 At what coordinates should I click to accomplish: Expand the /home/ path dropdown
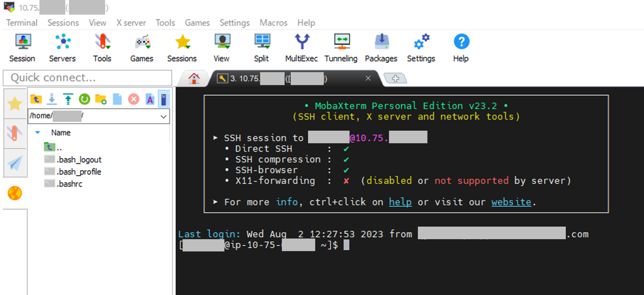coord(164,117)
